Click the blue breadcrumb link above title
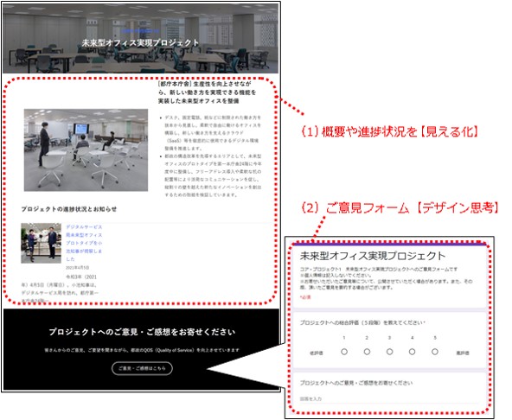 click(140, 31)
